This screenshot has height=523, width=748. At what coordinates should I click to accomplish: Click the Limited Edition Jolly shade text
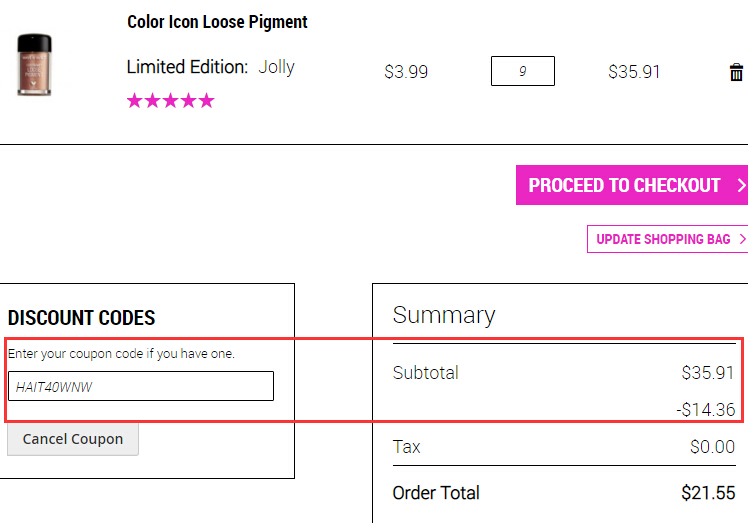[x=210, y=67]
